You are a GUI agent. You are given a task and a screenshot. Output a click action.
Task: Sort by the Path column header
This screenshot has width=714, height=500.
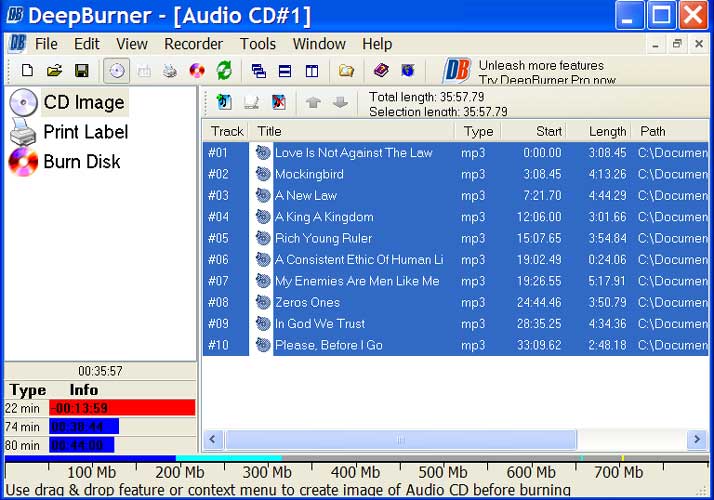click(x=670, y=131)
